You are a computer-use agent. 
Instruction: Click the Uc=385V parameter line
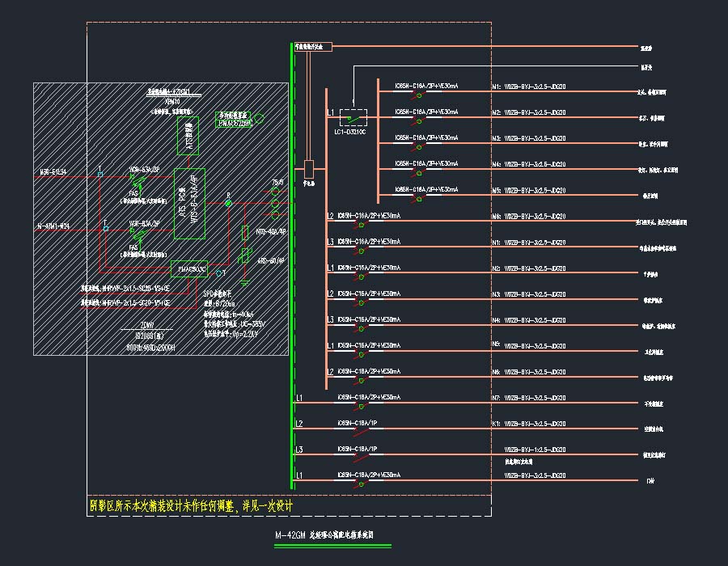235,323
